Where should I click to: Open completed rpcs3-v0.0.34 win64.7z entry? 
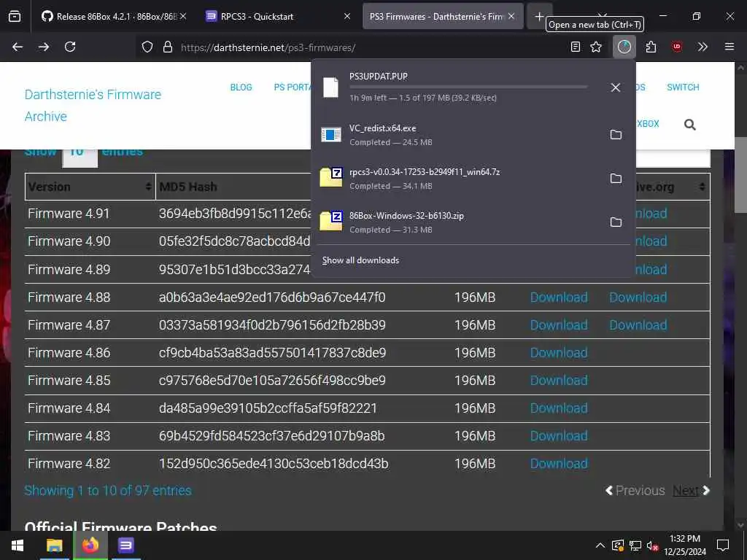[x=460, y=179]
